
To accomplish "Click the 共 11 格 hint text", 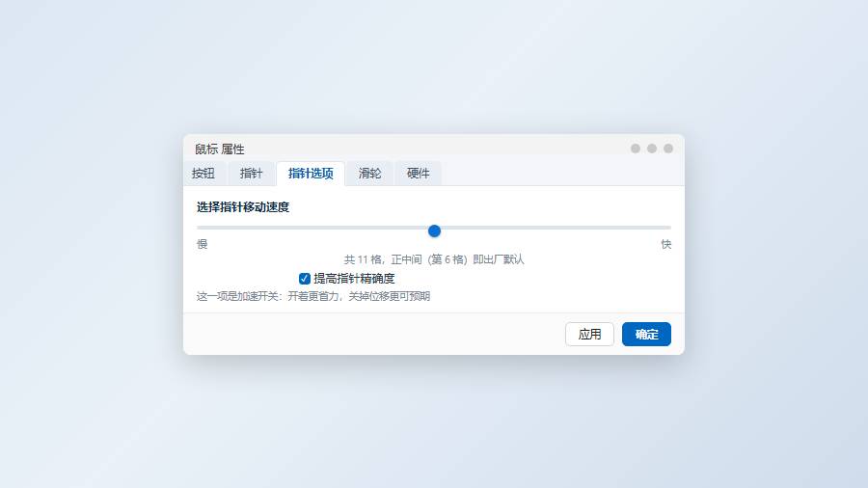I will click(x=434, y=259).
